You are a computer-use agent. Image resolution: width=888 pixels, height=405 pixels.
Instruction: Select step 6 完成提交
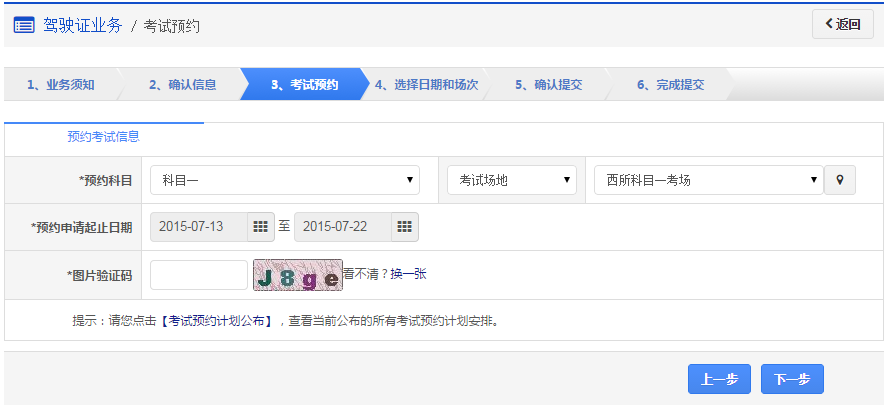(x=670, y=85)
